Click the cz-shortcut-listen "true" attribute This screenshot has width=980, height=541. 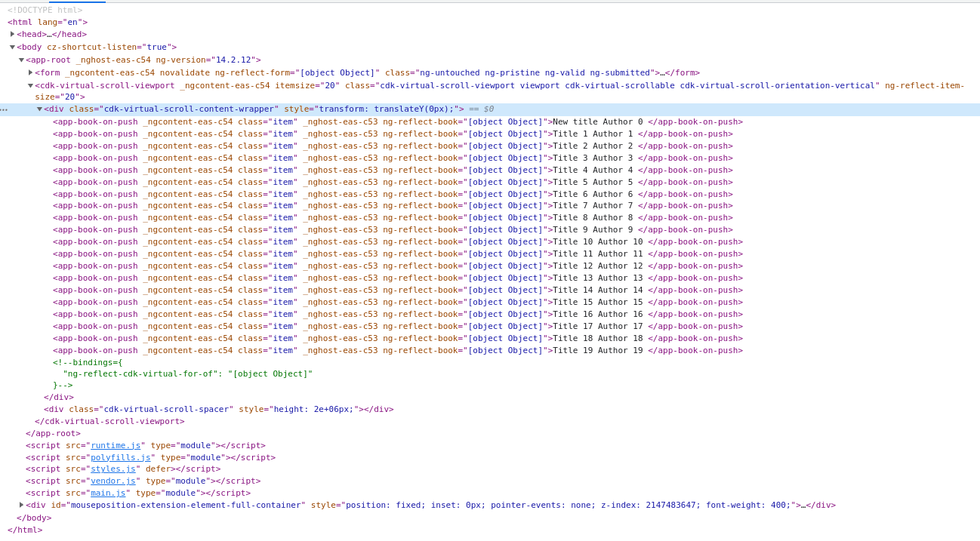tap(109, 47)
